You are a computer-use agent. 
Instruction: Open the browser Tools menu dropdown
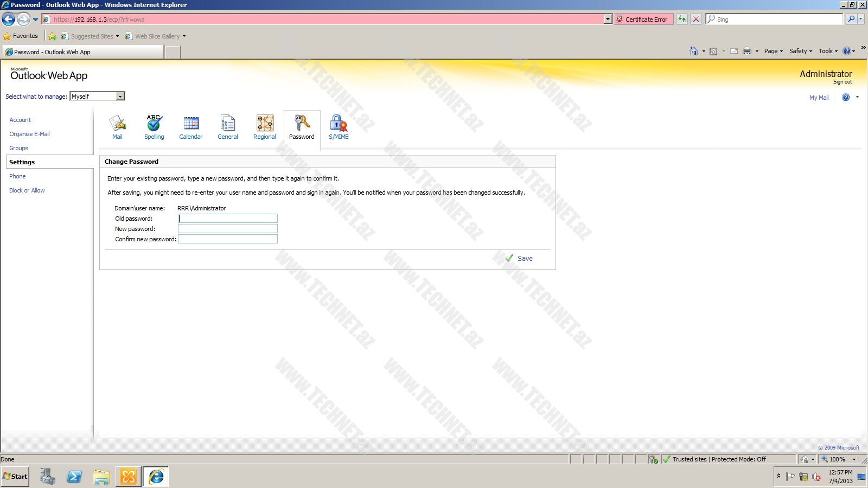pos(828,51)
